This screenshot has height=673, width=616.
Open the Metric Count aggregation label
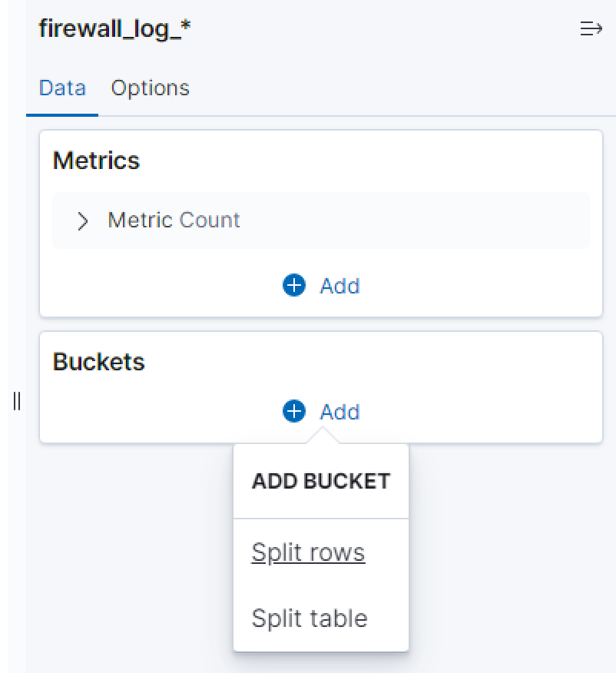click(174, 220)
